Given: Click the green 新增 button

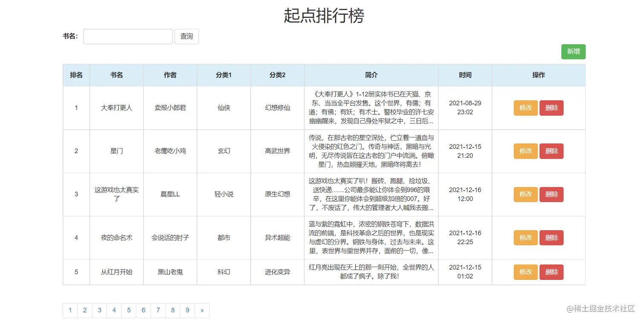Looking at the screenshot, I should (573, 51).
